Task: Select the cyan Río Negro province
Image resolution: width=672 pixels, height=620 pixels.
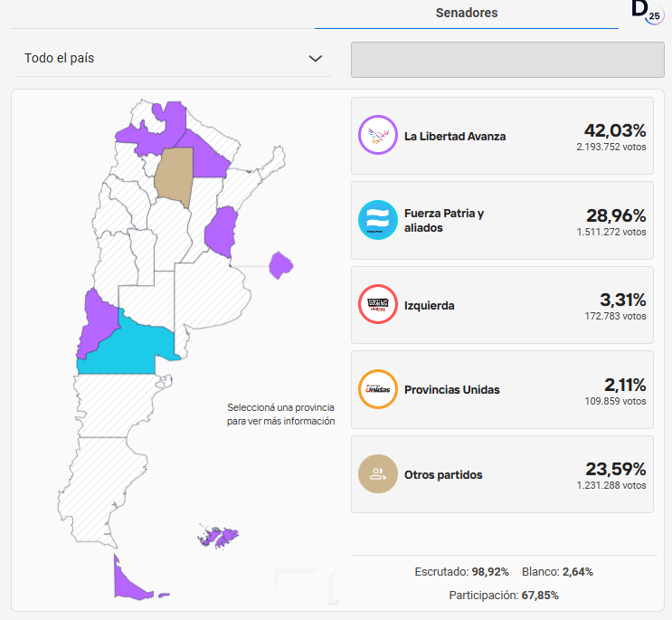Action: pyautogui.click(x=127, y=348)
